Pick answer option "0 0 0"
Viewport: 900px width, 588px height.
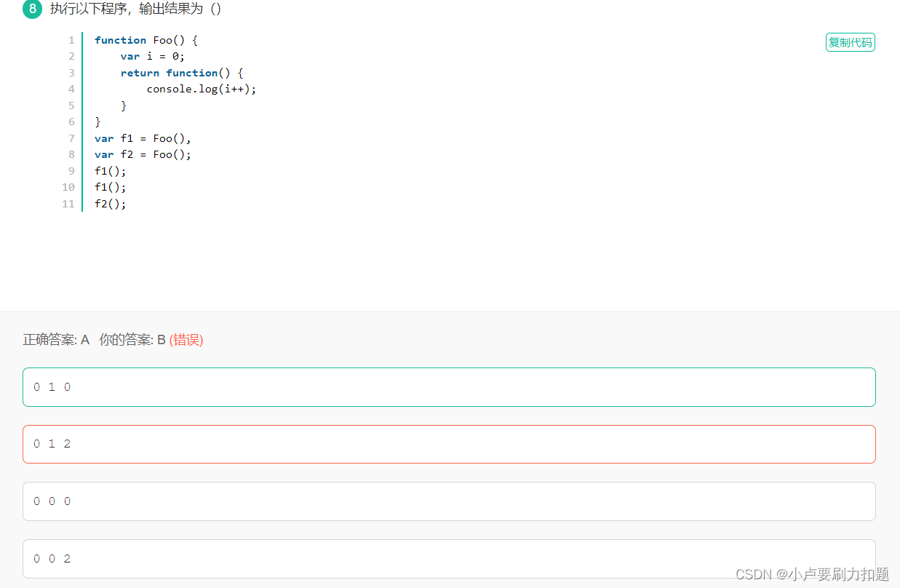[x=448, y=501]
